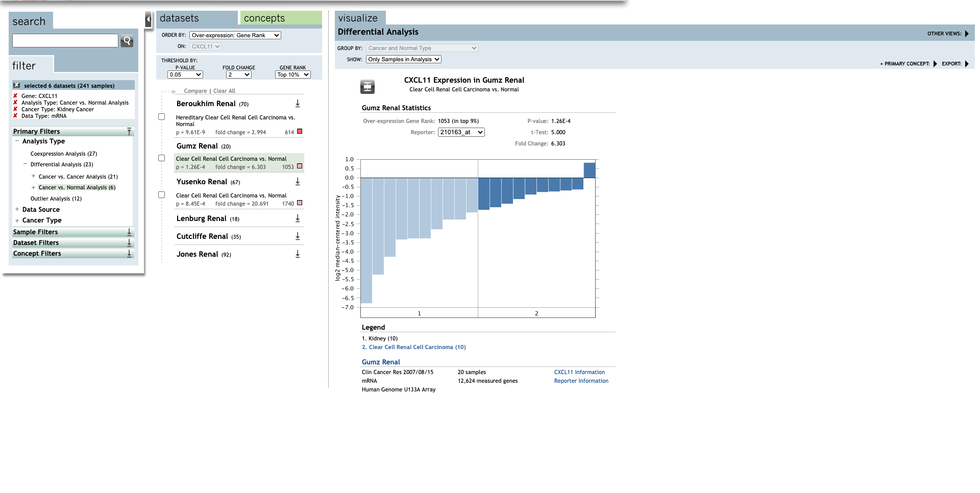Click the Gumz Renal (20) dataset heading
The width and height of the screenshot is (980, 493).
coord(204,146)
